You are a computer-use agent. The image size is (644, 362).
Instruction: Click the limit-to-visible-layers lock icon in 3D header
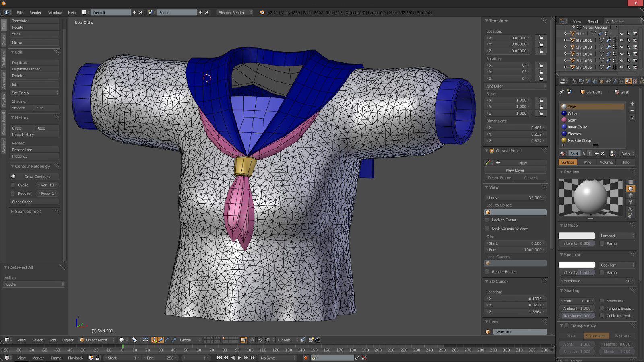coord(244,340)
